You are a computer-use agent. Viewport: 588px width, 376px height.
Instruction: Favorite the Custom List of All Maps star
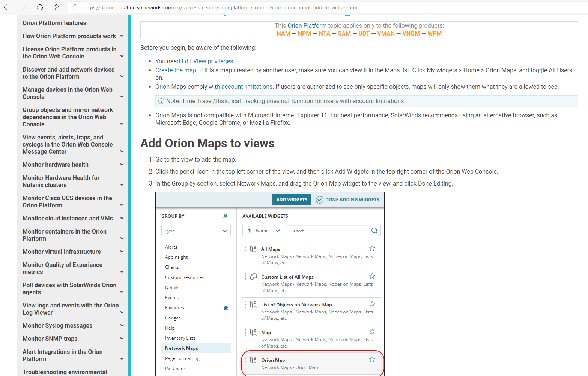pyautogui.click(x=372, y=276)
